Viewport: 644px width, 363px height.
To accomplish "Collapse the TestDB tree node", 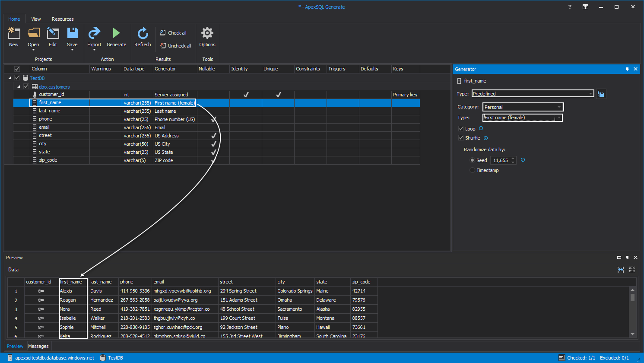I will (x=10, y=78).
